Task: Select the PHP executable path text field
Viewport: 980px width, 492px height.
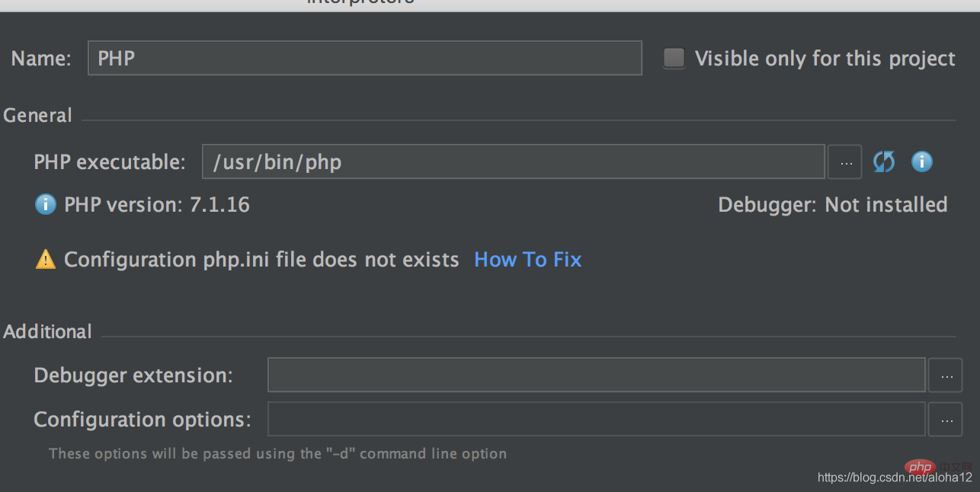Action: pyautogui.click(x=514, y=161)
